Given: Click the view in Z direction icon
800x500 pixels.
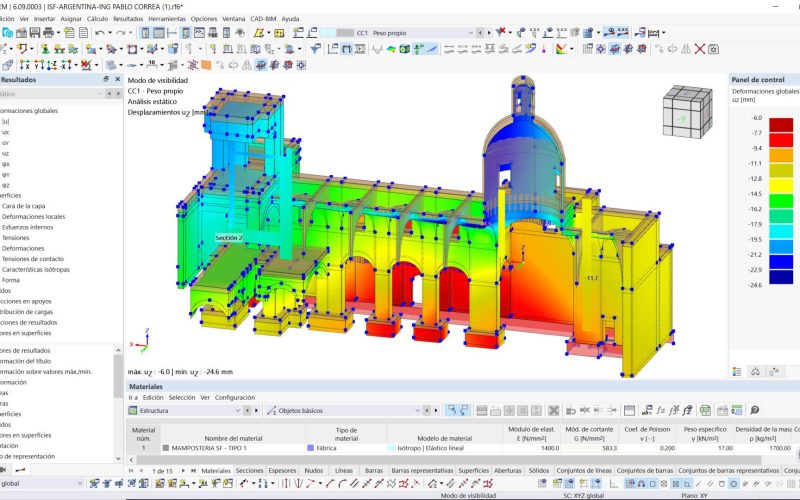Looking at the screenshot, I should click(52, 65).
